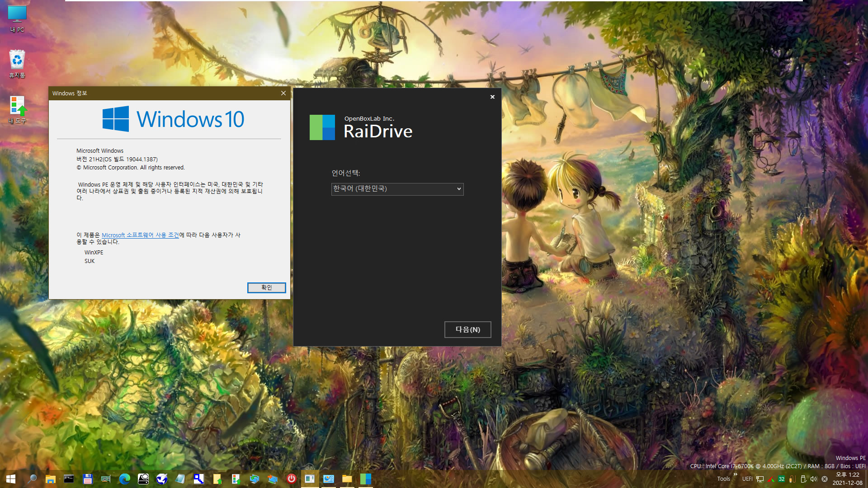This screenshot has height=488, width=868.
Task: Switch to the system chart taskbar window
Action: click(329, 479)
